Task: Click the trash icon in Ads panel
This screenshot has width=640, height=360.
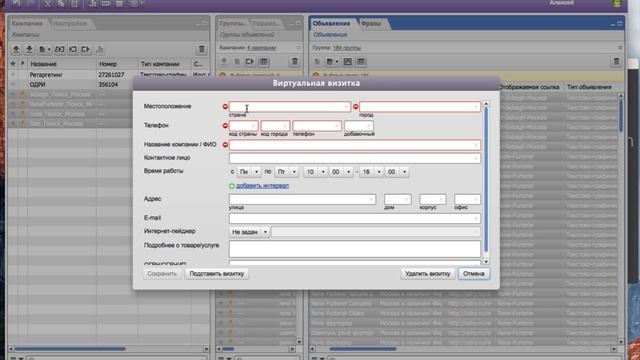Action: (616, 62)
